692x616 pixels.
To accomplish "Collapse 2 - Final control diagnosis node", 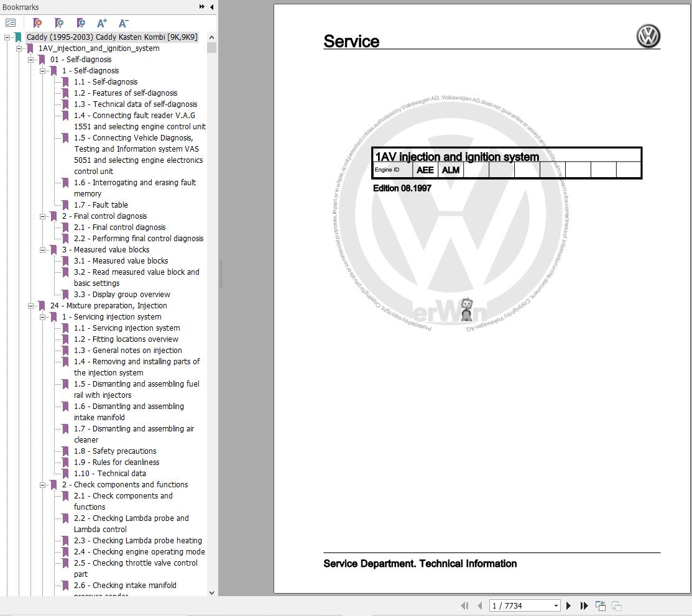I will (x=43, y=216).
